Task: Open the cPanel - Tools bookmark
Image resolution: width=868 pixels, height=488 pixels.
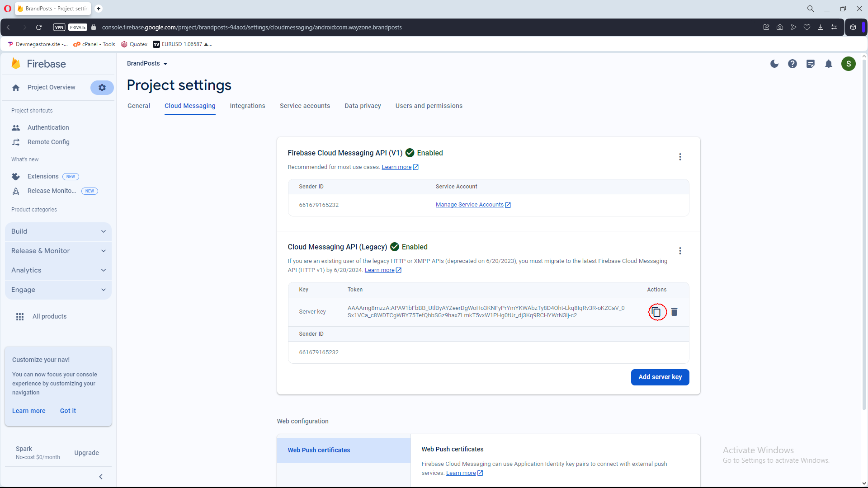Action: tap(94, 44)
